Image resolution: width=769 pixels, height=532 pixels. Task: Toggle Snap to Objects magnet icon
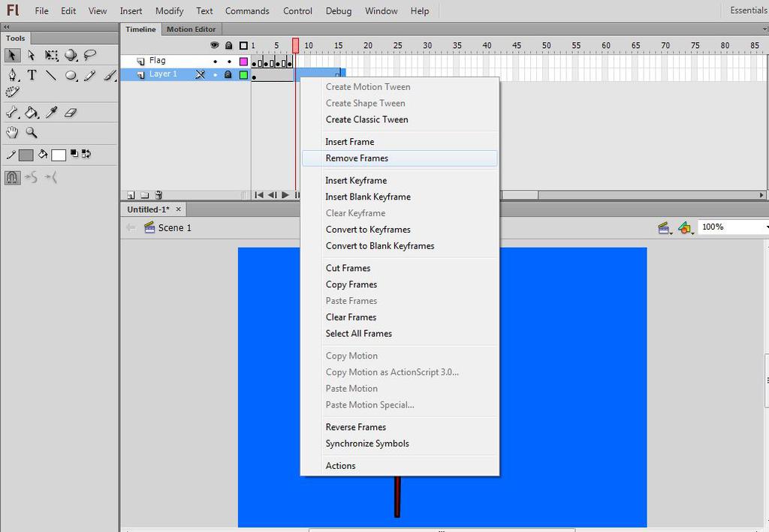(x=13, y=177)
